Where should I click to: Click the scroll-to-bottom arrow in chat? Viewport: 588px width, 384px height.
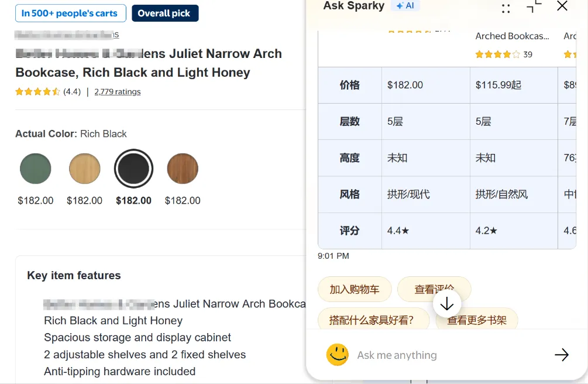(x=446, y=304)
